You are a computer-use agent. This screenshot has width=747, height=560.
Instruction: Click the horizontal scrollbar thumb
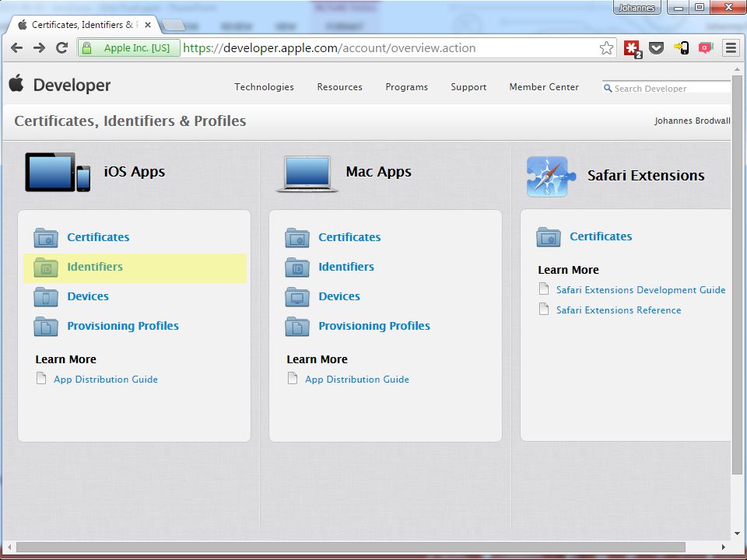point(351,547)
